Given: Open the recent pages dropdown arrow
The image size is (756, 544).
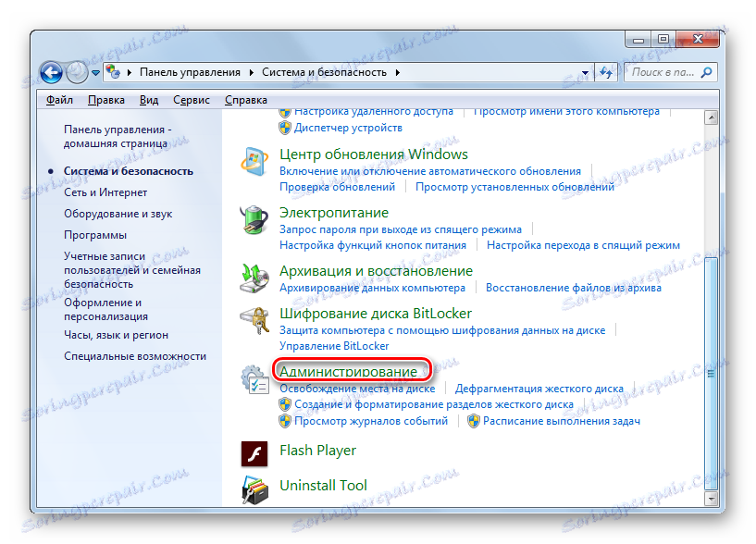Looking at the screenshot, I should [x=95, y=73].
